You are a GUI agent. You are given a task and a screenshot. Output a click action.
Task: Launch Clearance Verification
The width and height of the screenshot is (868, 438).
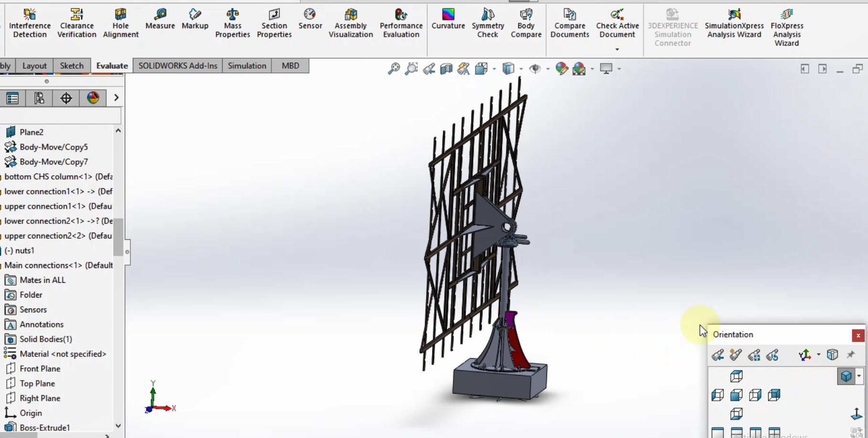[76, 23]
